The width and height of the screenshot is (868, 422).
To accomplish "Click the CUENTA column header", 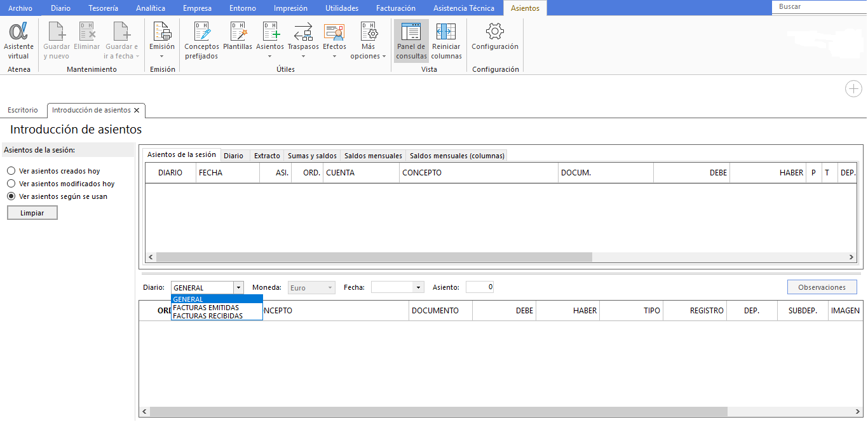I will pos(361,173).
